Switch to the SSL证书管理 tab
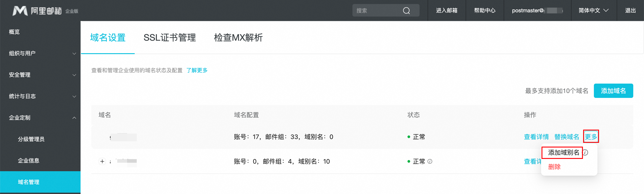 (169, 38)
